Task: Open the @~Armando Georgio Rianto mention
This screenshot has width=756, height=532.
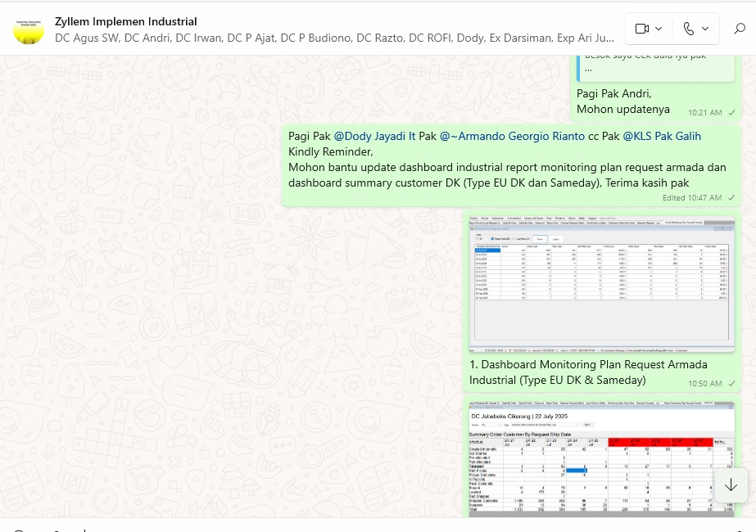Action: (512, 136)
